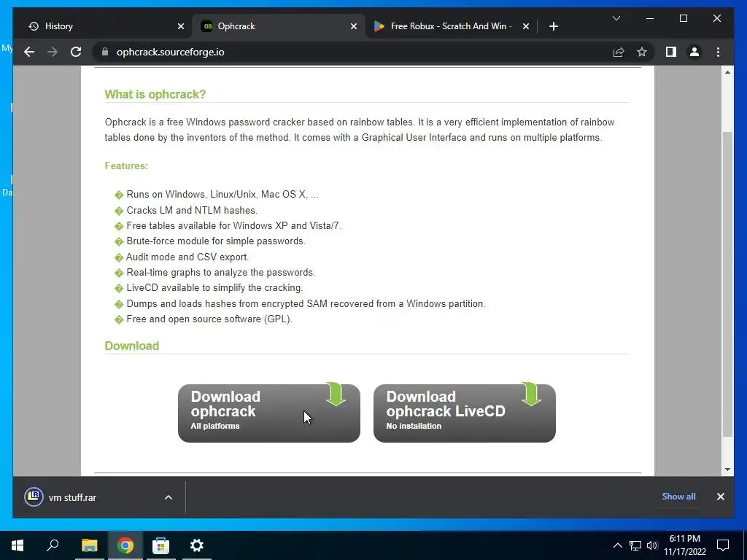
Task: Select the Ophcrack tab
Action: pos(279,26)
